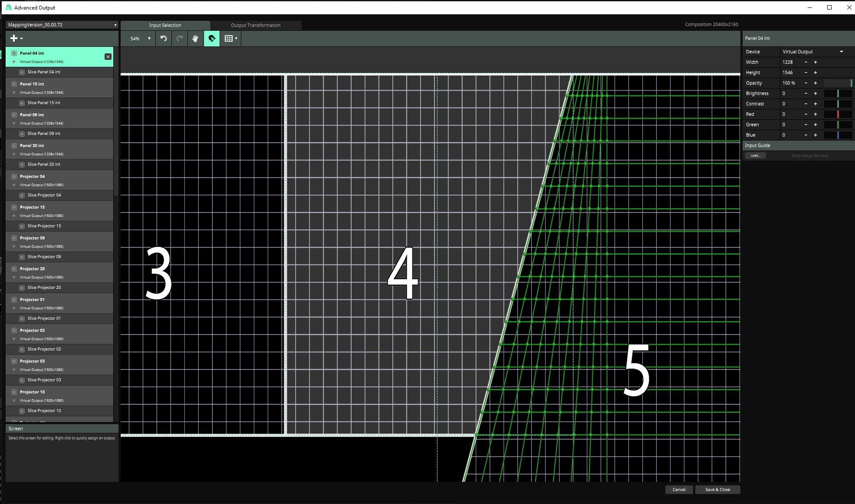Click the Load input guide button

(755, 156)
